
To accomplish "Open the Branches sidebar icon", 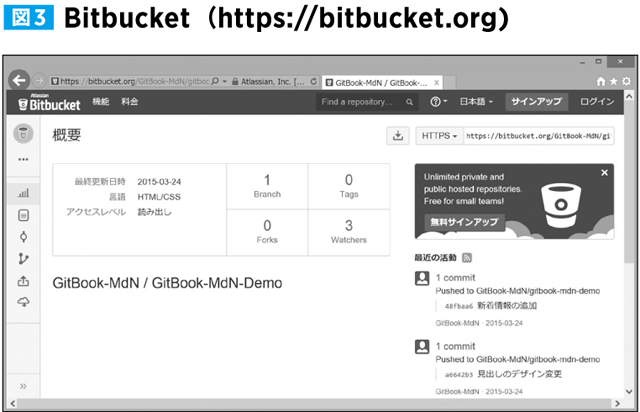I will (x=23, y=259).
